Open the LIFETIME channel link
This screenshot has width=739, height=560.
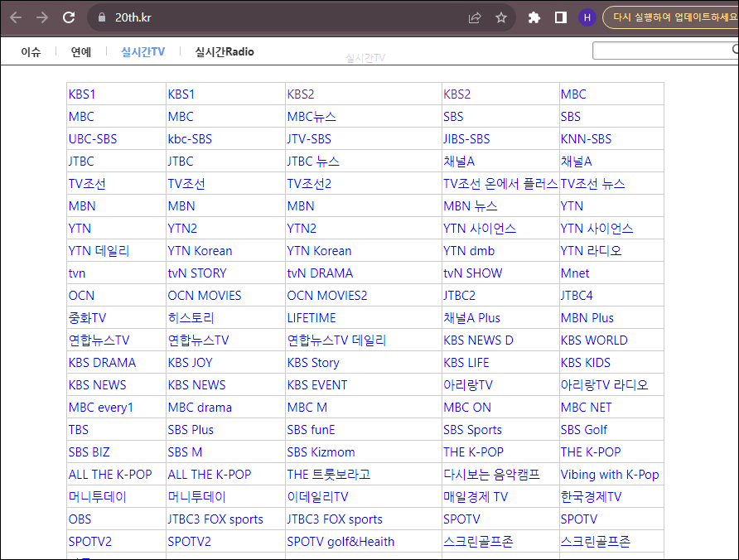[312, 318]
